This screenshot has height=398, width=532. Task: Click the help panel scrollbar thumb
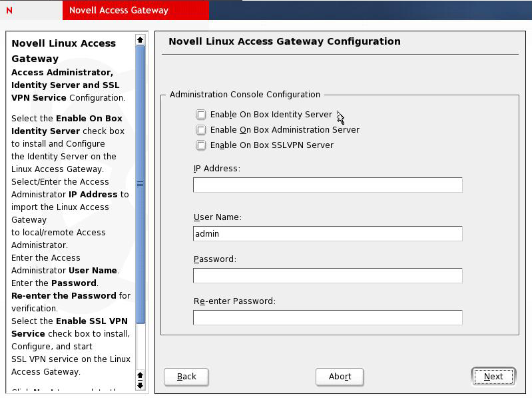click(140, 185)
